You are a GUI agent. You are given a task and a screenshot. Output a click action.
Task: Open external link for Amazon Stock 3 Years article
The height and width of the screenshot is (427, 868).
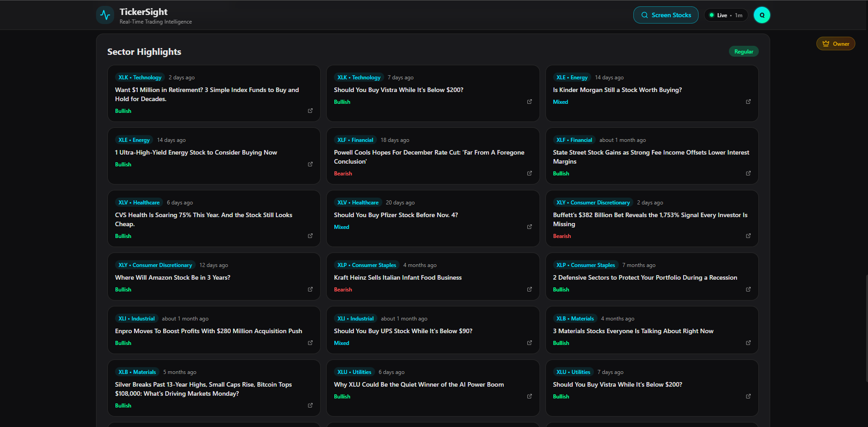(x=310, y=289)
